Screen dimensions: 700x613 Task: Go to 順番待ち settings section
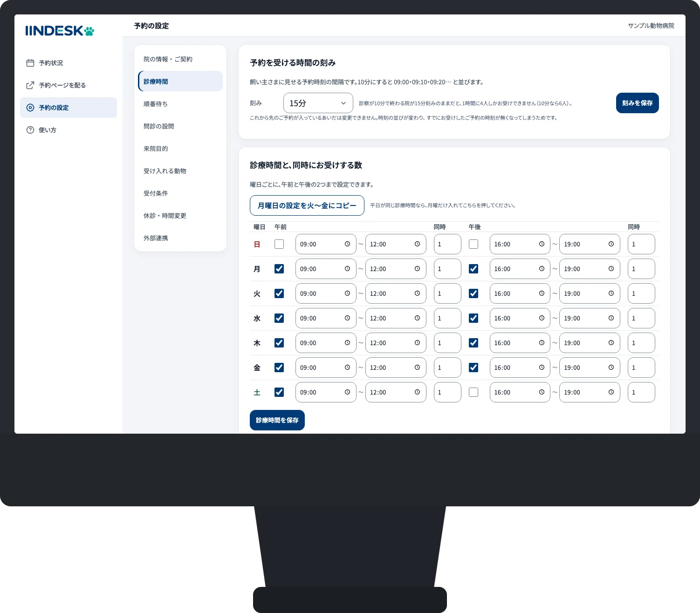180,104
